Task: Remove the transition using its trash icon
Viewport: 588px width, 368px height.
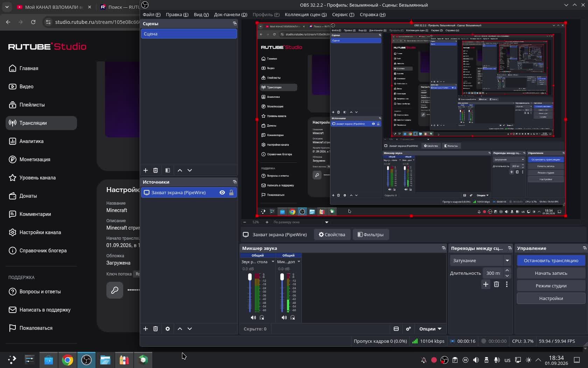Action: coord(496,284)
